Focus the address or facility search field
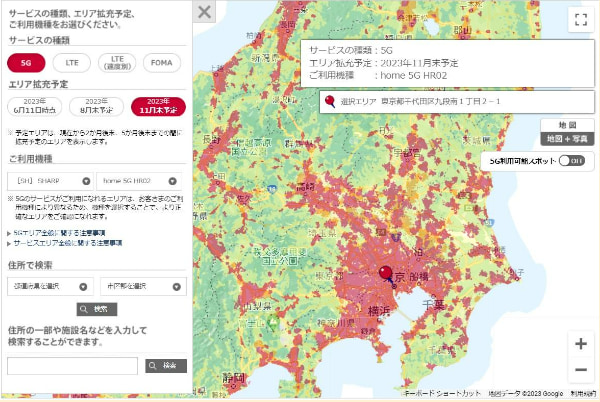This screenshot has width=600, height=402. tap(72, 366)
